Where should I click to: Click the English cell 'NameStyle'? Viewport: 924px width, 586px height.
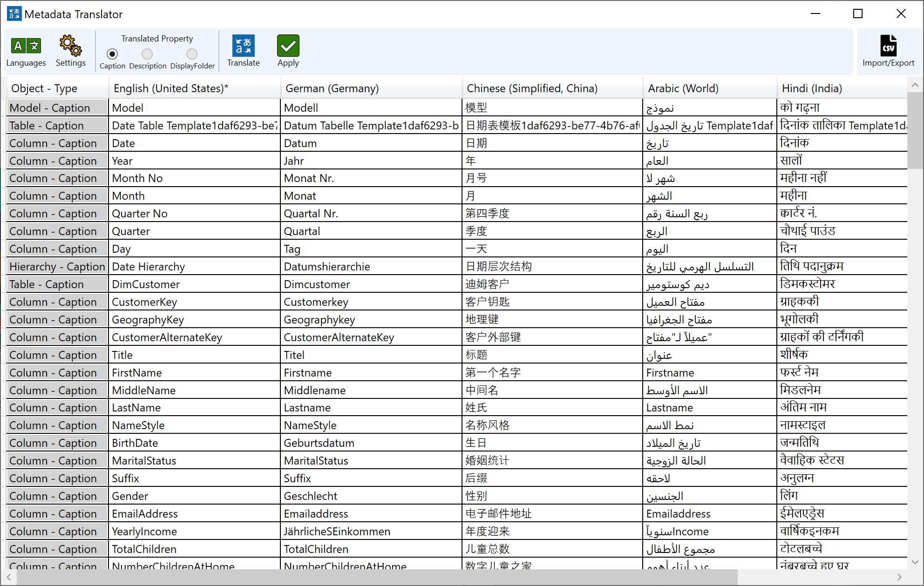pyautogui.click(x=195, y=425)
